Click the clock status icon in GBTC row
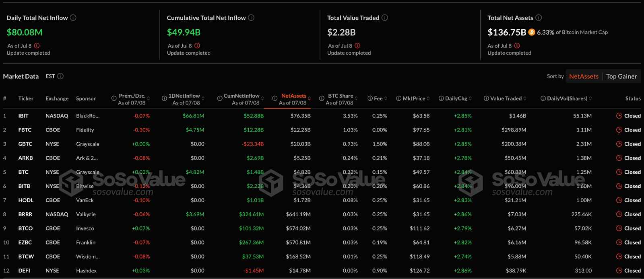Viewport: 644px width, 279px height. point(619,144)
